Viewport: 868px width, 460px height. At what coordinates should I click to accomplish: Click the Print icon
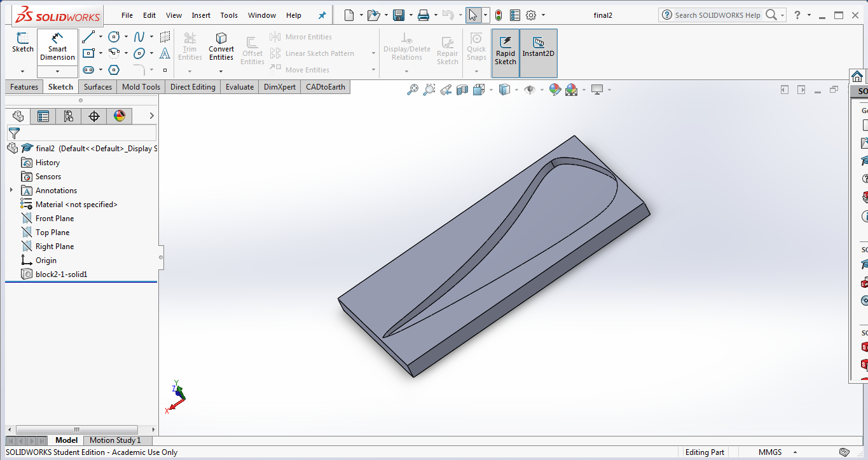[423, 15]
